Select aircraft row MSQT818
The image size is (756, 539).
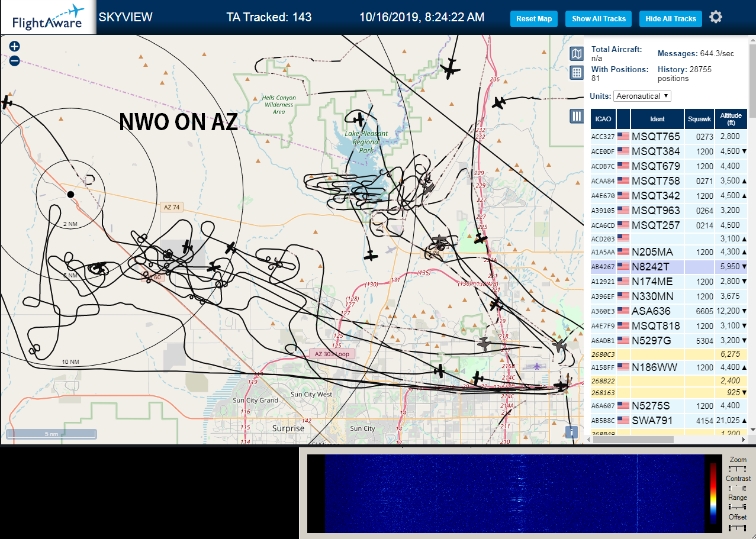coord(669,325)
